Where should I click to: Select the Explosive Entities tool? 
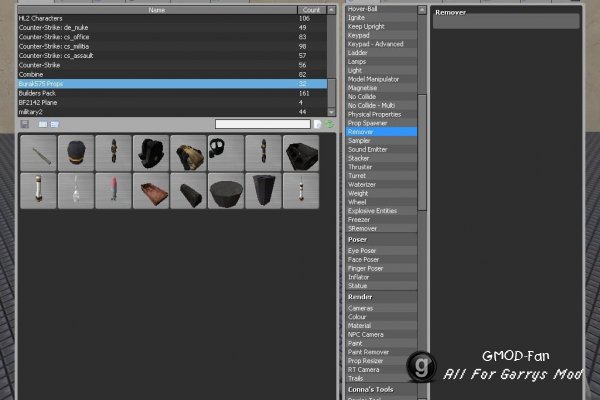[x=381, y=211]
